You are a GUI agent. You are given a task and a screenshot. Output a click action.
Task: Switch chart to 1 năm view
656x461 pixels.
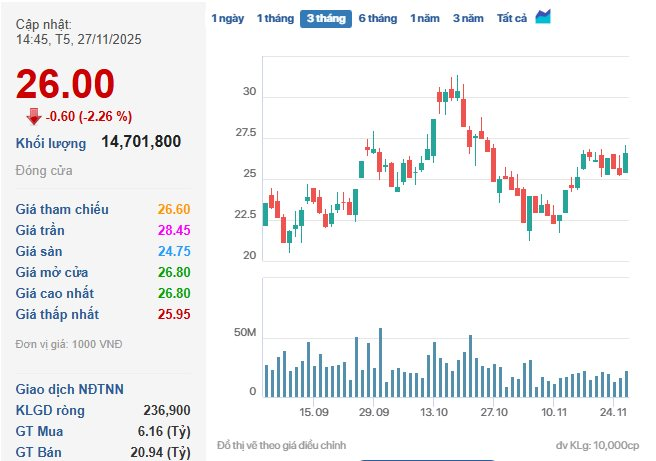(425, 18)
